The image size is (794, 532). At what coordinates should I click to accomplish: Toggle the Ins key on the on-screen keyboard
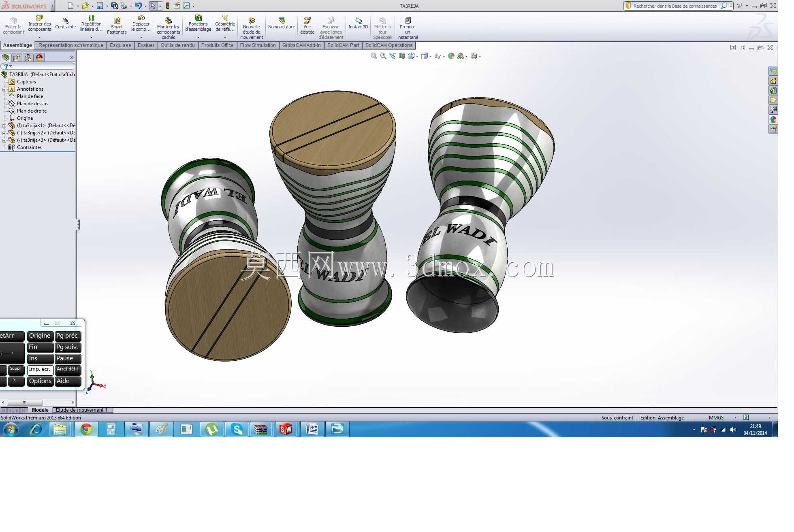[40, 359]
